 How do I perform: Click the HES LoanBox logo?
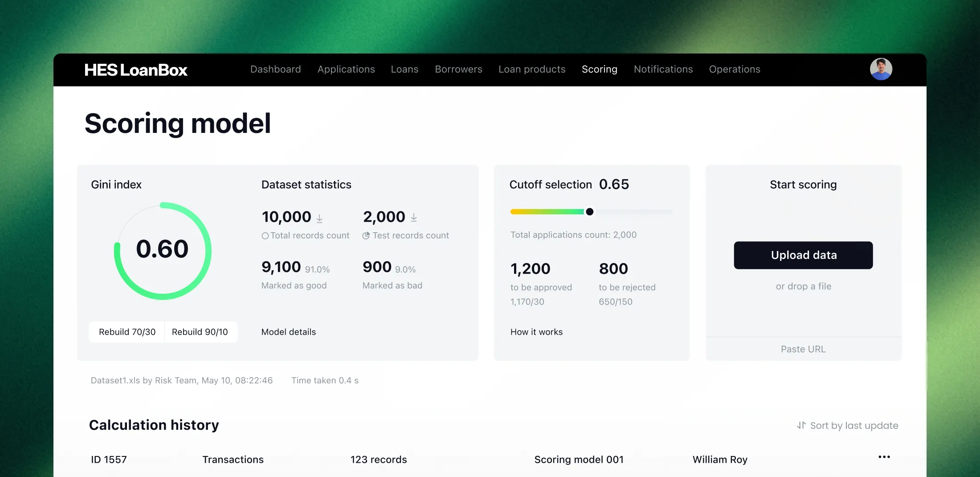136,70
